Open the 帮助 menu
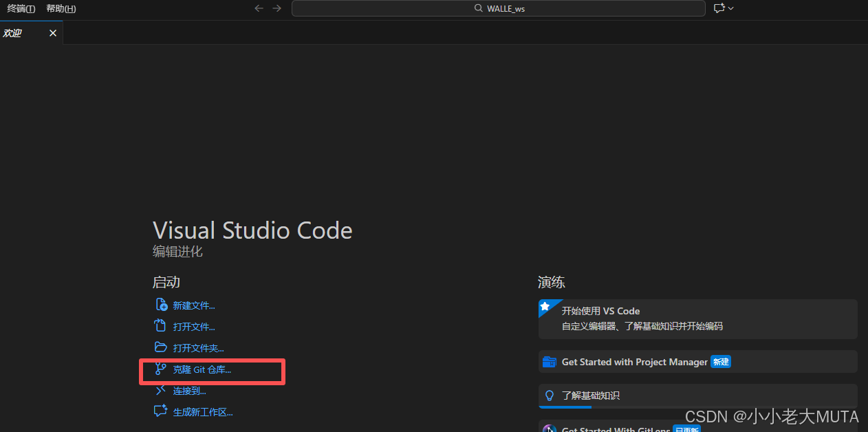 (61, 8)
